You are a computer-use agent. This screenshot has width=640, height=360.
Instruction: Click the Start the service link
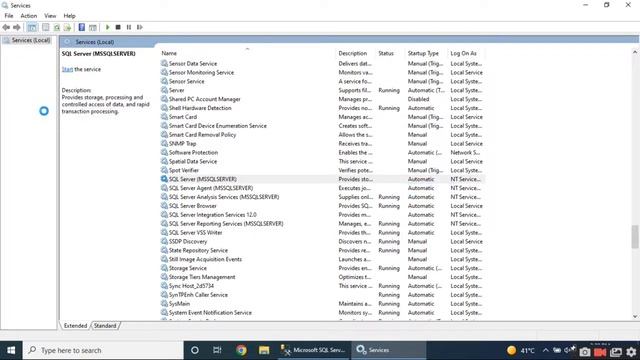67,69
